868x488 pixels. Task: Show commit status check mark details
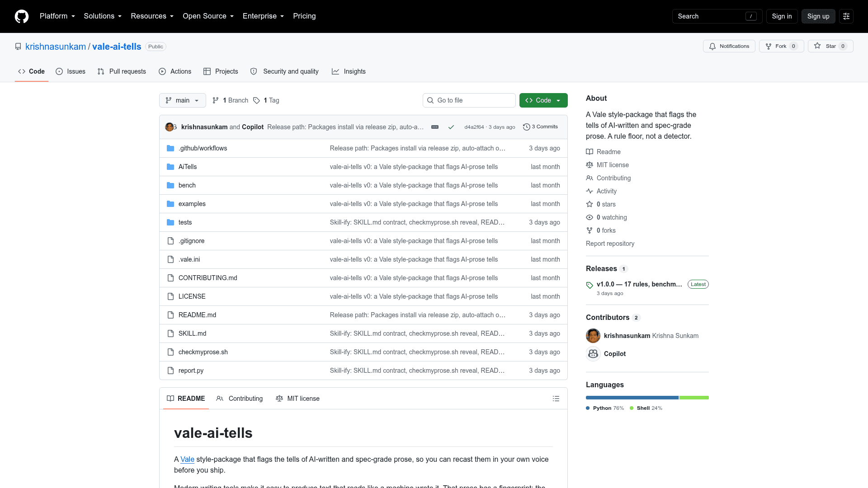click(x=451, y=127)
